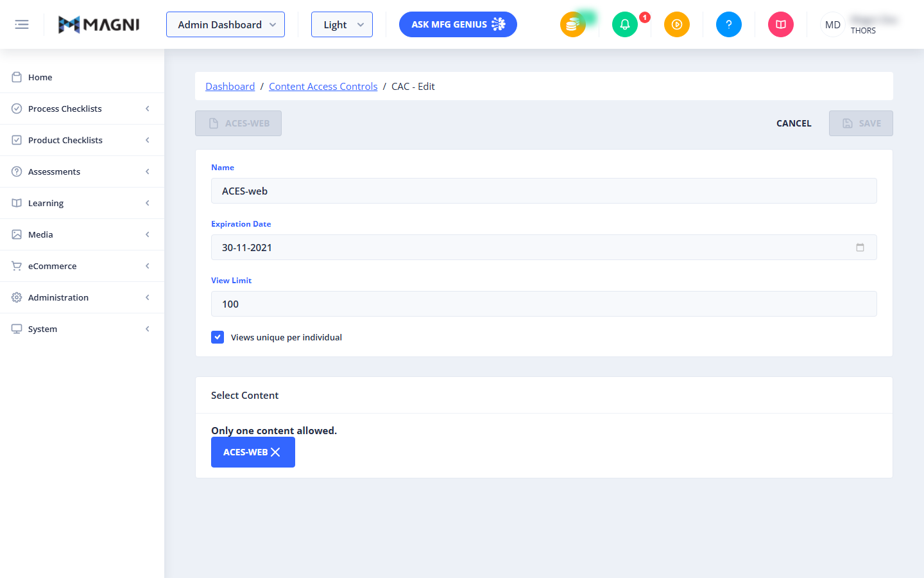Expand eCommerce chevron
Viewport: 924px width, 578px height.
coord(148,266)
